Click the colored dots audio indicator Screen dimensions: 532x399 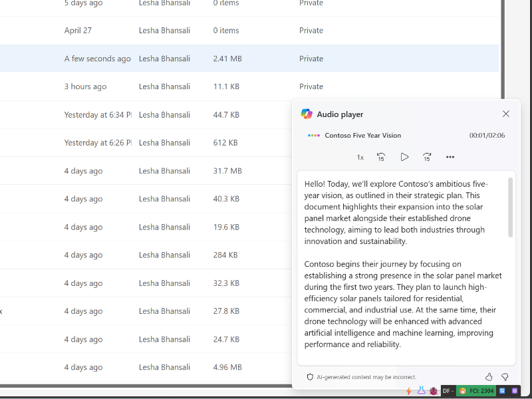pos(314,136)
